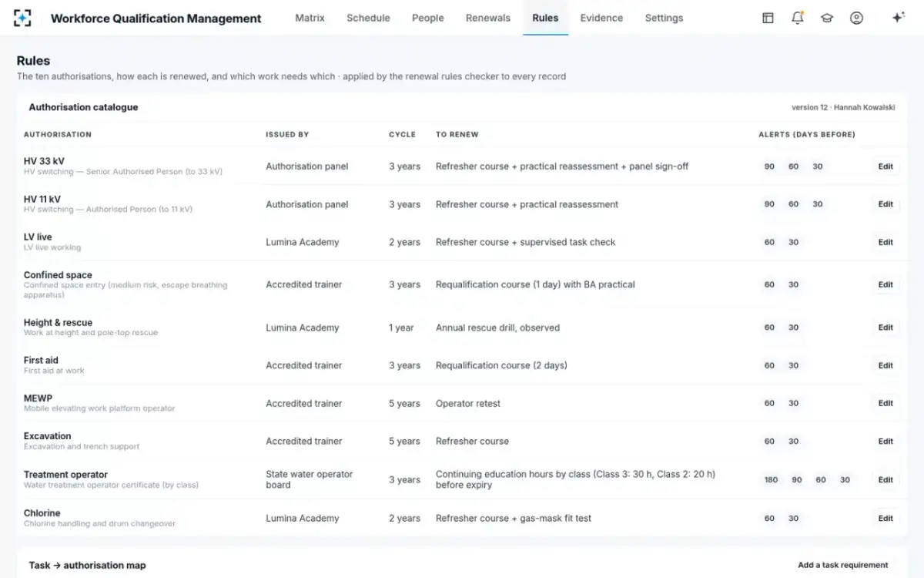This screenshot has width=924, height=578.
Task: Edit the Chlorine authorisation
Action: tap(885, 519)
